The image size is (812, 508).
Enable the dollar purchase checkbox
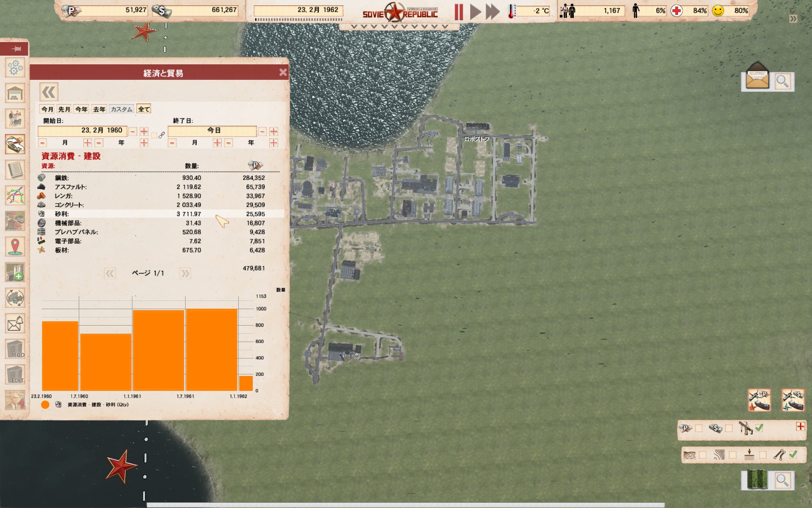[729, 428]
